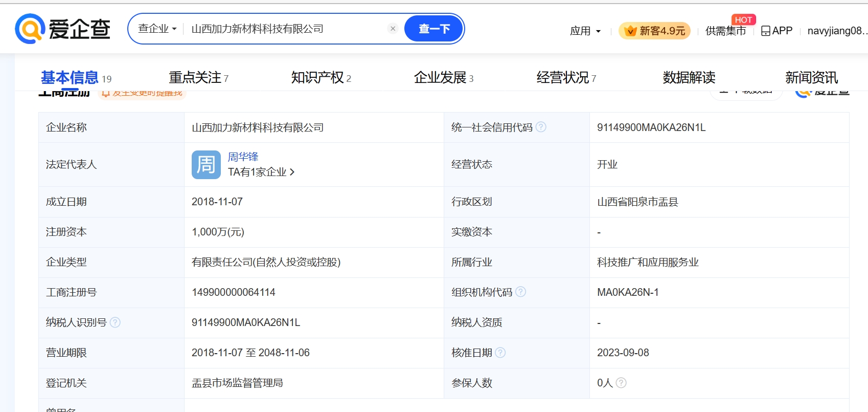Click 科技推广和应用服务业 industry value
Viewport: 868px width, 412px height.
point(648,262)
